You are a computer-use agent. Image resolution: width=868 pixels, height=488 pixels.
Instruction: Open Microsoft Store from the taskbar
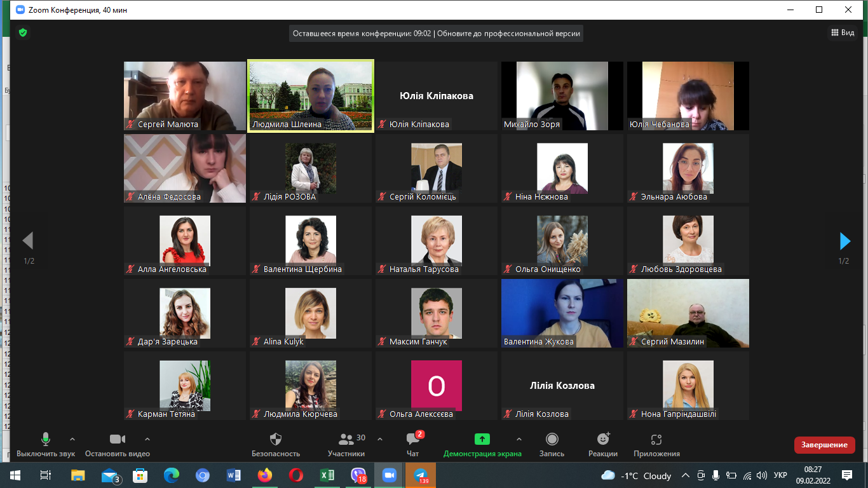click(140, 475)
